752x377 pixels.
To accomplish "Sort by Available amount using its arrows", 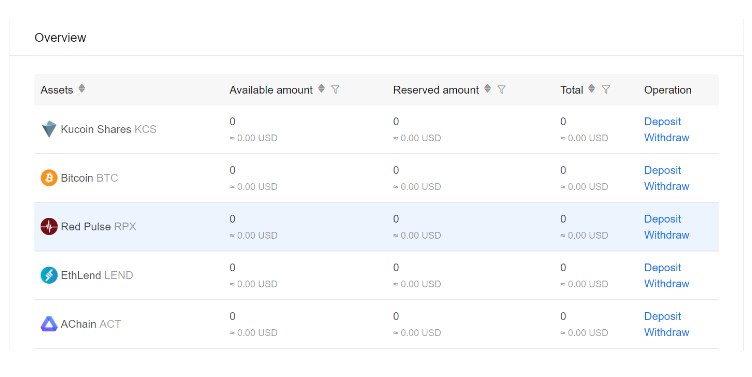I will pos(321,89).
